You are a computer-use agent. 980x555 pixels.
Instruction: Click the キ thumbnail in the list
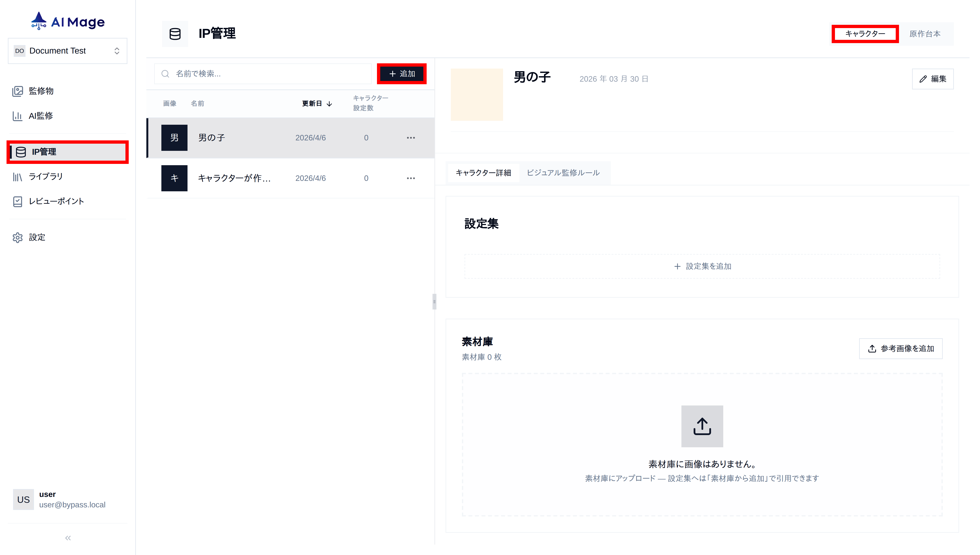point(174,178)
